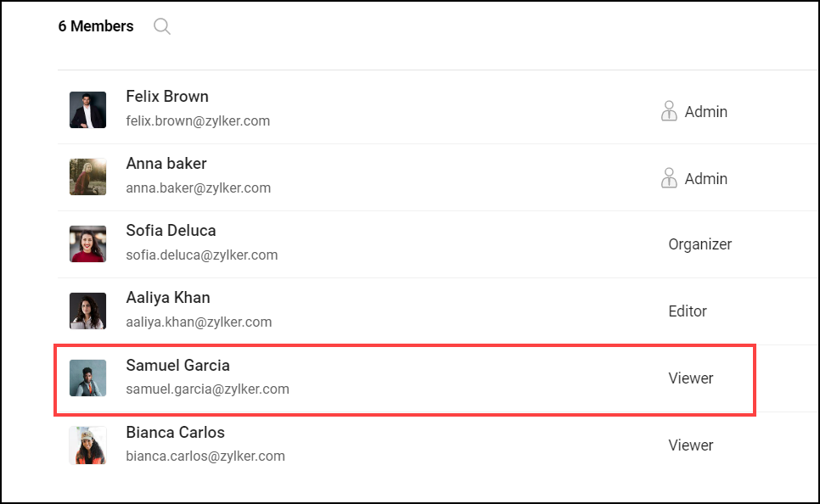The width and height of the screenshot is (820, 504).
Task: Click the admin icon beside Felix Brown
Action: click(669, 111)
